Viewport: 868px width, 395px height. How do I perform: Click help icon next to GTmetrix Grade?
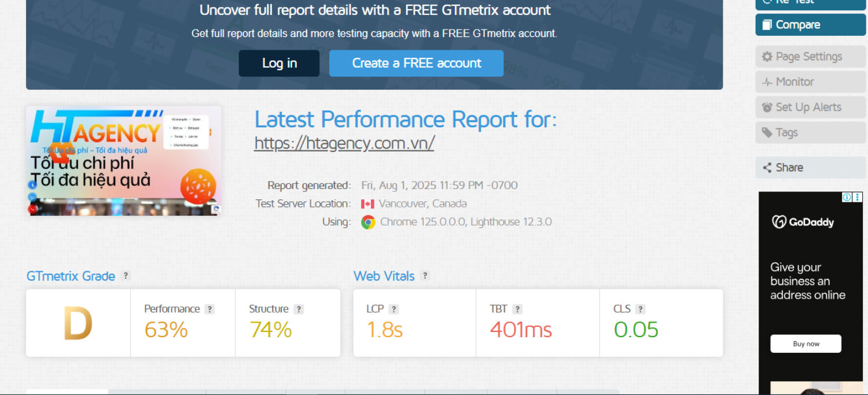click(x=126, y=276)
